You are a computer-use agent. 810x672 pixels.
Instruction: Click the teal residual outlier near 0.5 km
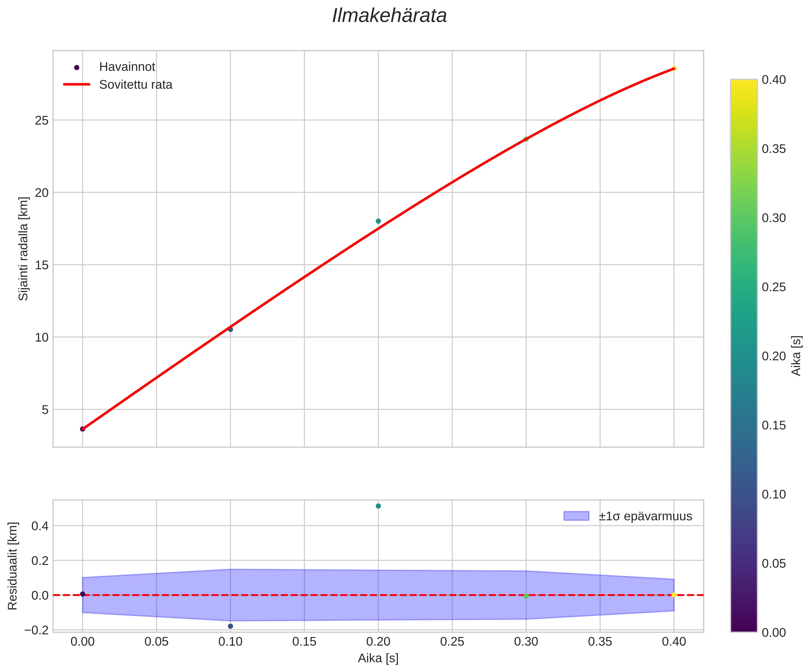click(378, 506)
